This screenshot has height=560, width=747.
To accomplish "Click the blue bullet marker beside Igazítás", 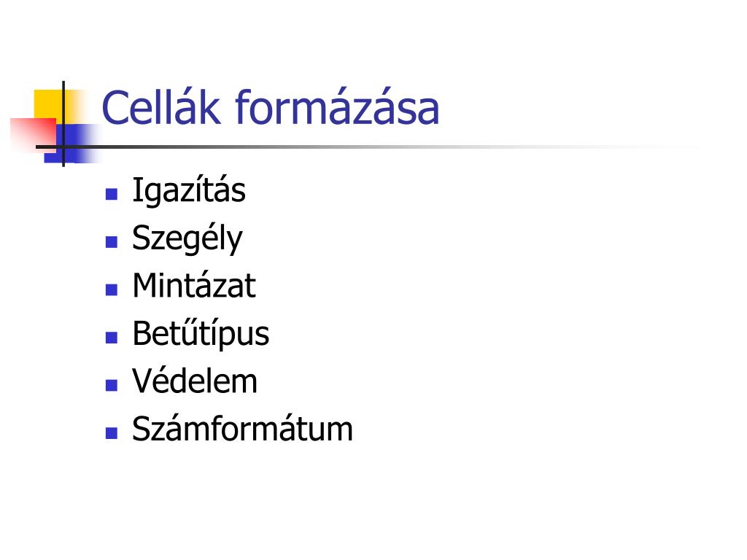I will [x=112, y=194].
